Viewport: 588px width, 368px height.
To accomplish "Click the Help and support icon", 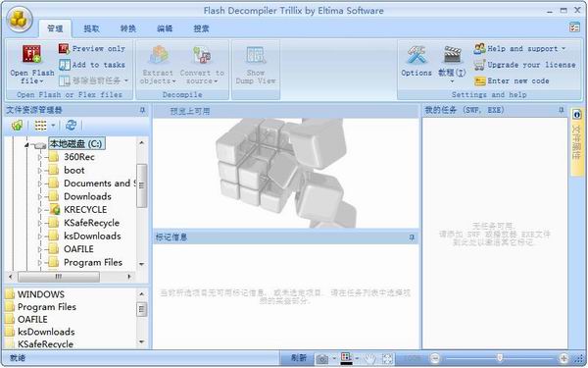I will [479, 48].
